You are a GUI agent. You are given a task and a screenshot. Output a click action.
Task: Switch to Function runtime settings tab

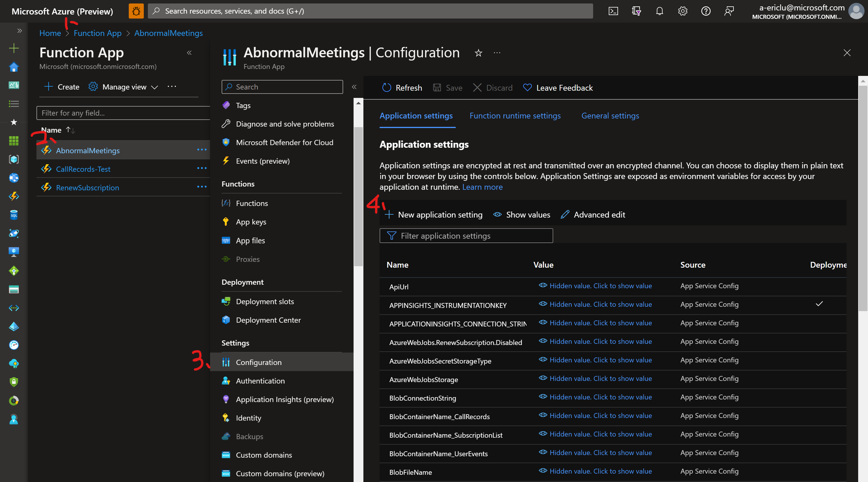[x=515, y=116]
